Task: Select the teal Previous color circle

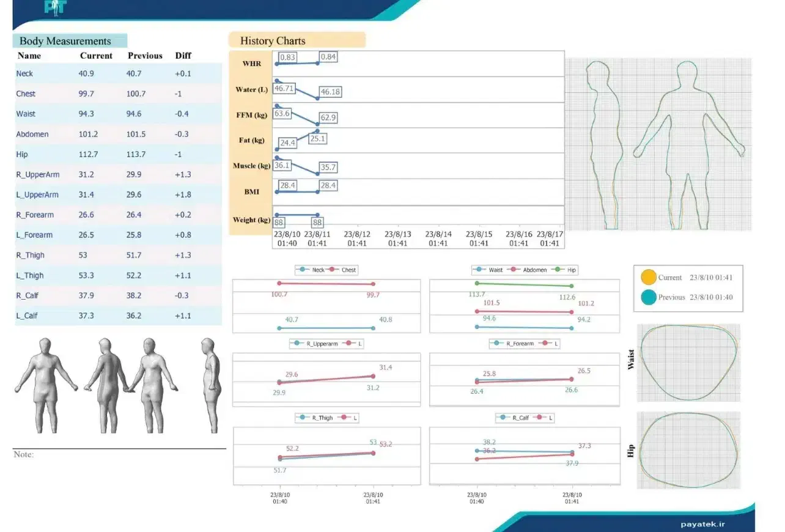Action: [x=648, y=297]
